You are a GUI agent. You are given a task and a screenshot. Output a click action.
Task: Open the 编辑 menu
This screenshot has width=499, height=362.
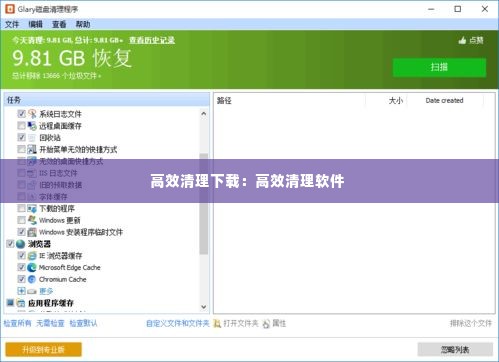point(35,24)
